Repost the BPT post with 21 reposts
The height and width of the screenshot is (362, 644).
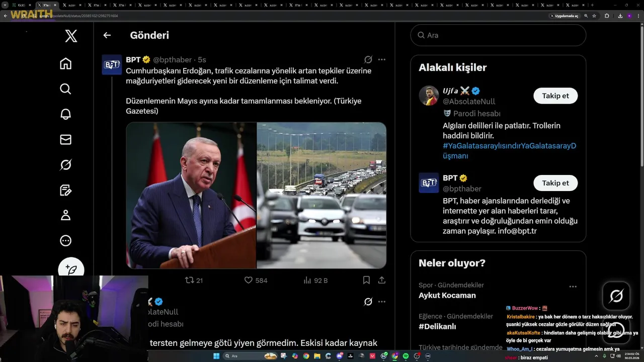(x=194, y=280)
